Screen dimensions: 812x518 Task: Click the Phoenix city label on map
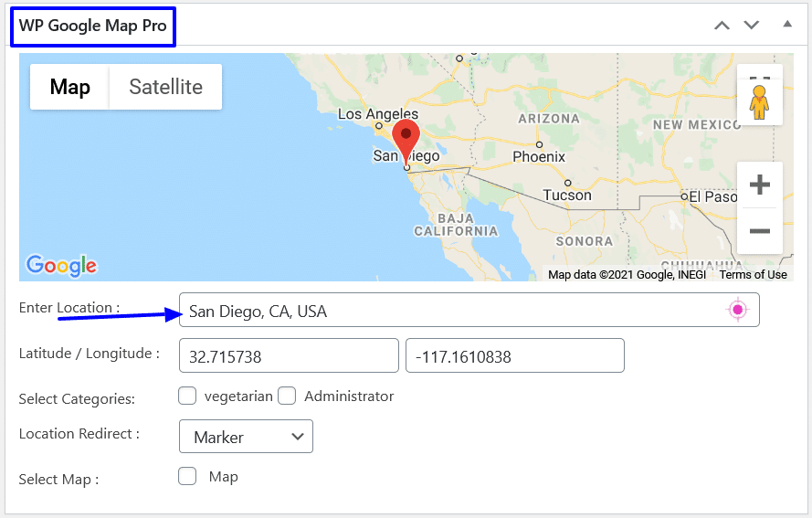(539, 156)
